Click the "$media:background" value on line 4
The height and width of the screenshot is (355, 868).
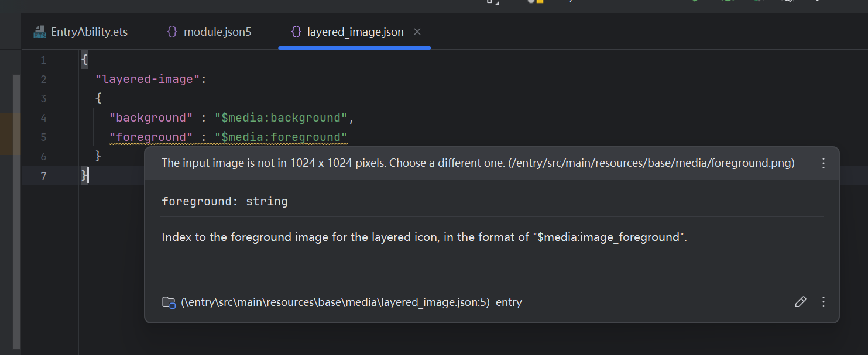[x=281, y=118]
